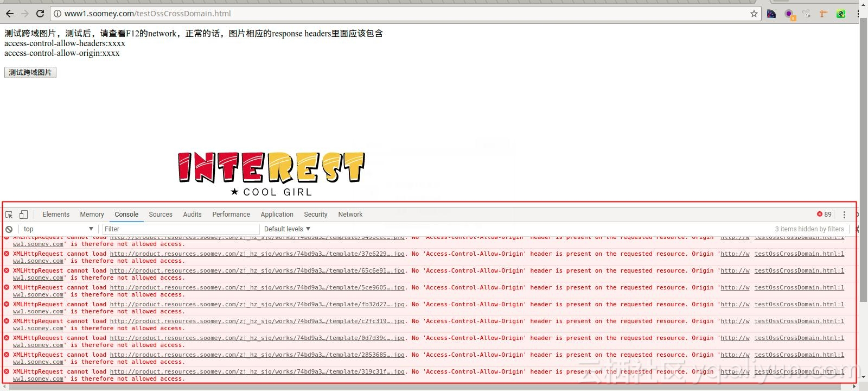
Task: Open the error URL ending template/65c6e91….jpg
Action: 258,271
